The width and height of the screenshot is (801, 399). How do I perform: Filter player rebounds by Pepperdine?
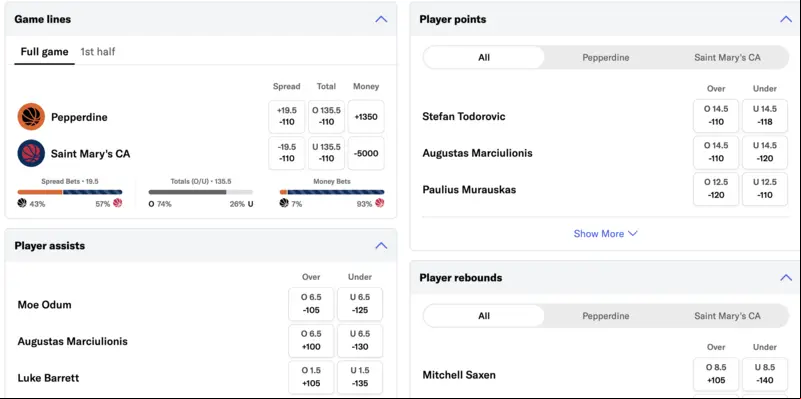click(x=606, y=316)
